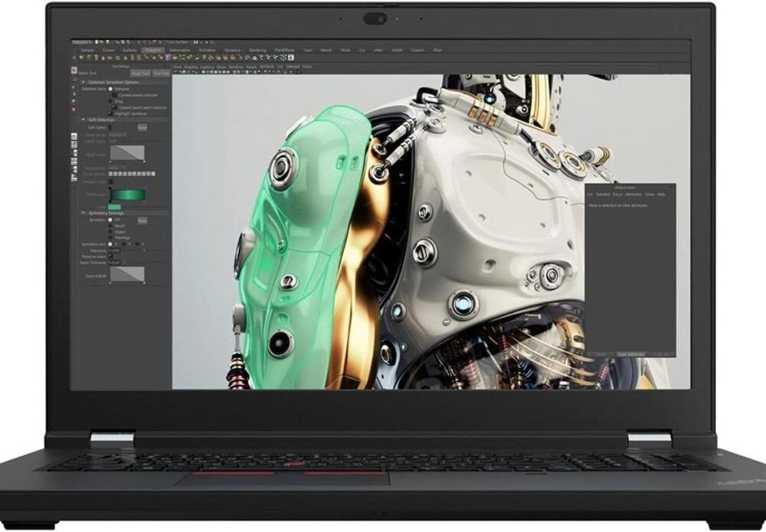This screenshot has width=766, height=532.
Task: Set Symmetry to World radio
Action: click(x=110, y=226)
